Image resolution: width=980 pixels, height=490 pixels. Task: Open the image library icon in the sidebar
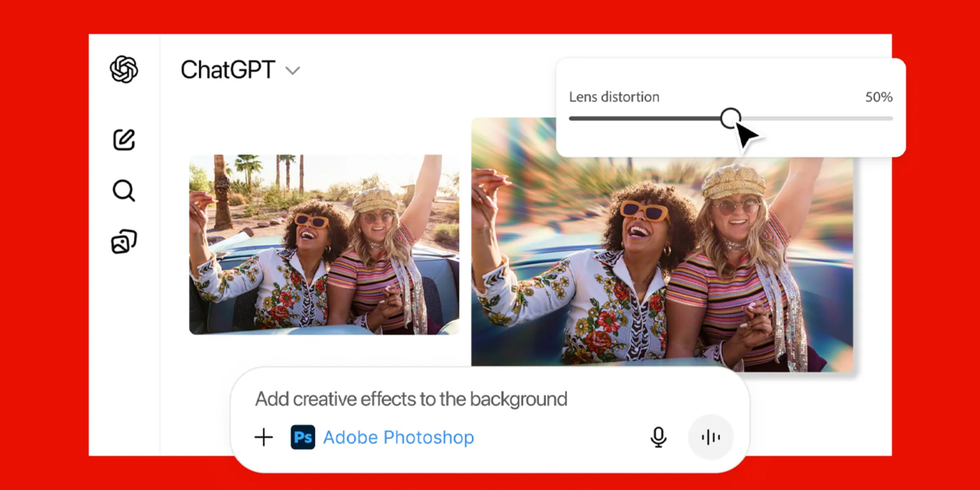[x=124, y=240]
